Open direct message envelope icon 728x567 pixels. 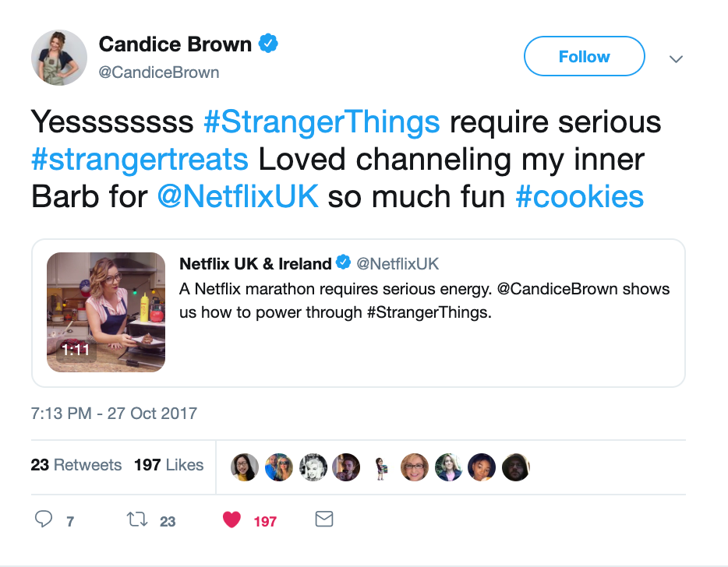(323, 519)
